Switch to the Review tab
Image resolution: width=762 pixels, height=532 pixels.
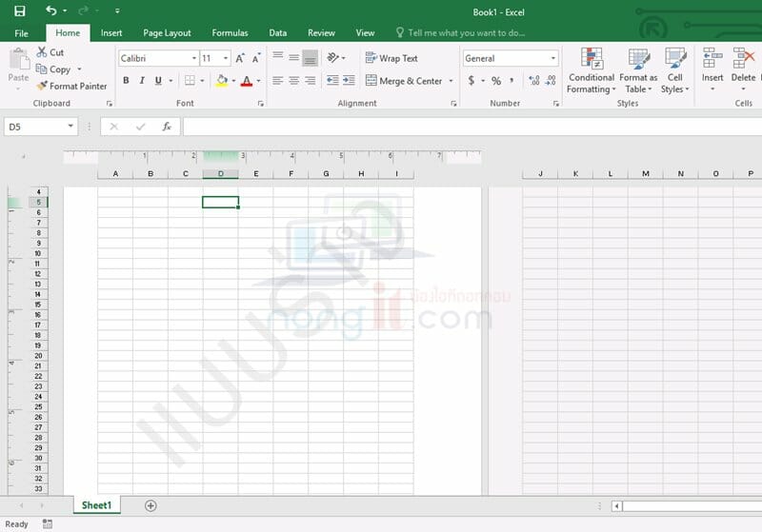coord(321,33)
